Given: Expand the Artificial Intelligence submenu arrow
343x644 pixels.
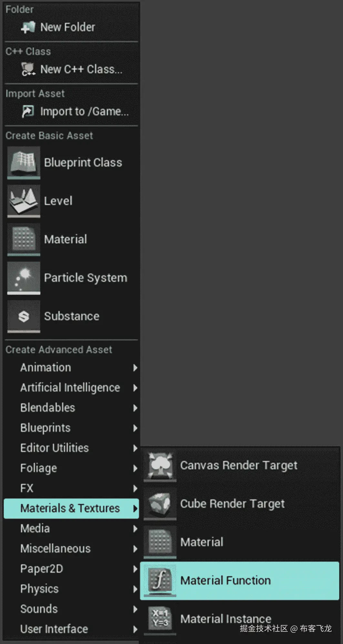Looking at the screenshot, I should [135, 388].
